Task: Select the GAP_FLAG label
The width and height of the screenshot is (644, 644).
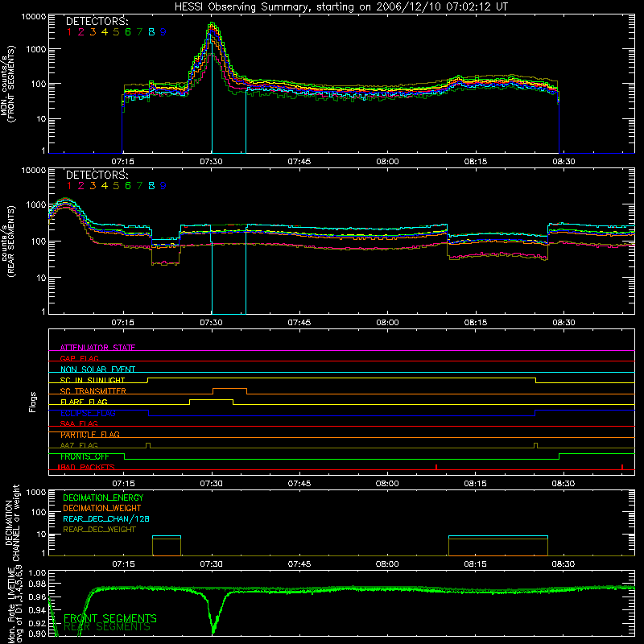Action: click(79, 358)
